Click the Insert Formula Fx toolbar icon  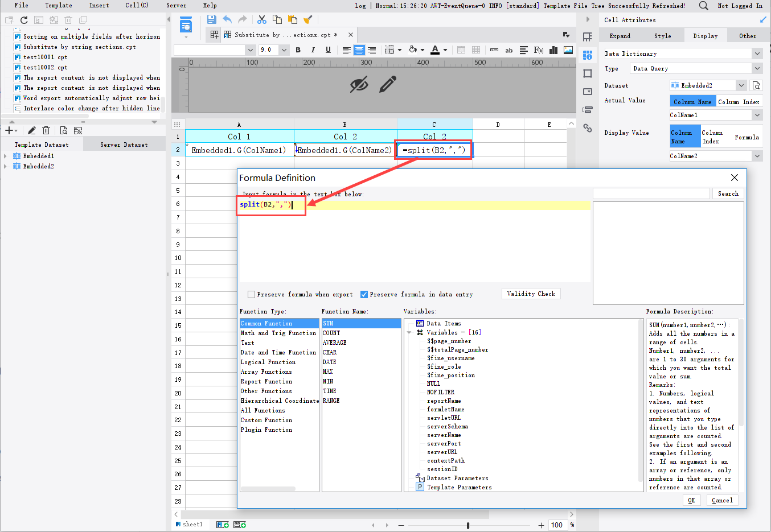pyautogui.click(x=538, y=50)
